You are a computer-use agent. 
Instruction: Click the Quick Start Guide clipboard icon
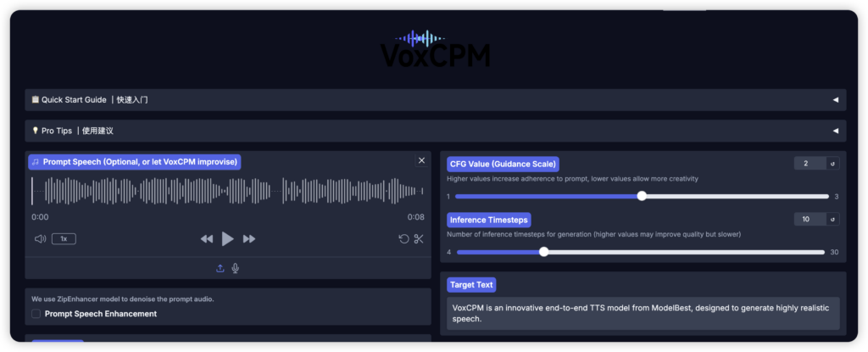pyautogui.click(x=36, y=100)
